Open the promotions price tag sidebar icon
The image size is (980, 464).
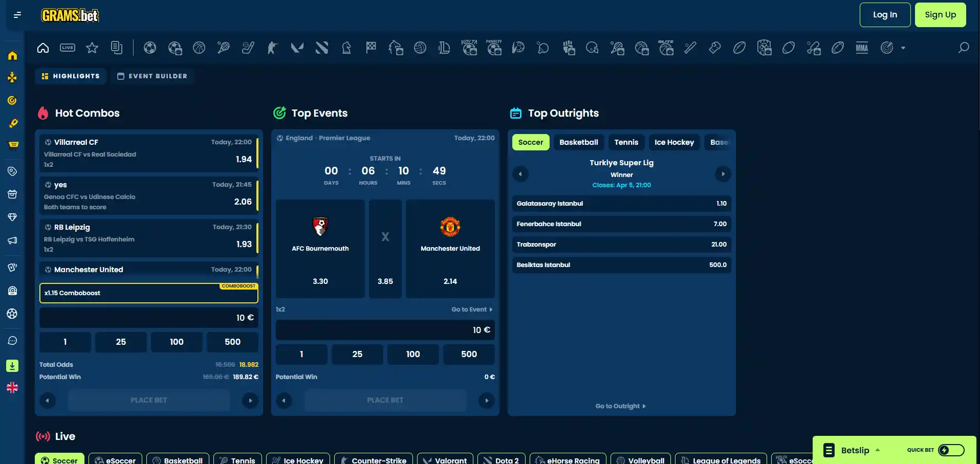point(12,171)
